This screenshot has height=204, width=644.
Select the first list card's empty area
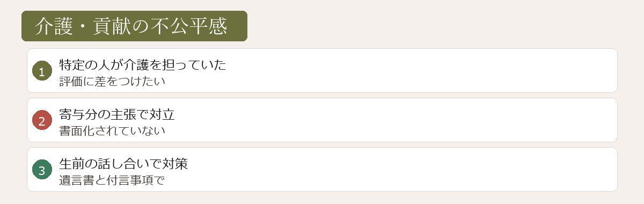point(419,71)
